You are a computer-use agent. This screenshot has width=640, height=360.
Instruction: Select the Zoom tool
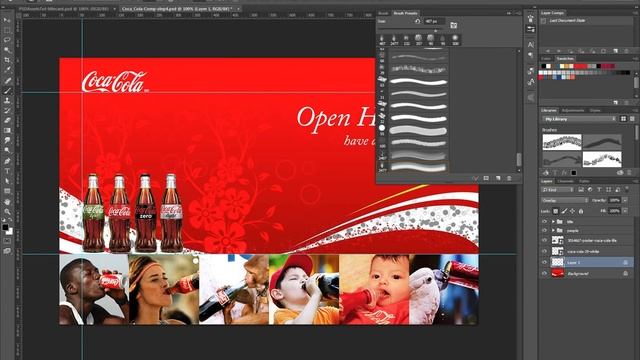pos(7,211)
